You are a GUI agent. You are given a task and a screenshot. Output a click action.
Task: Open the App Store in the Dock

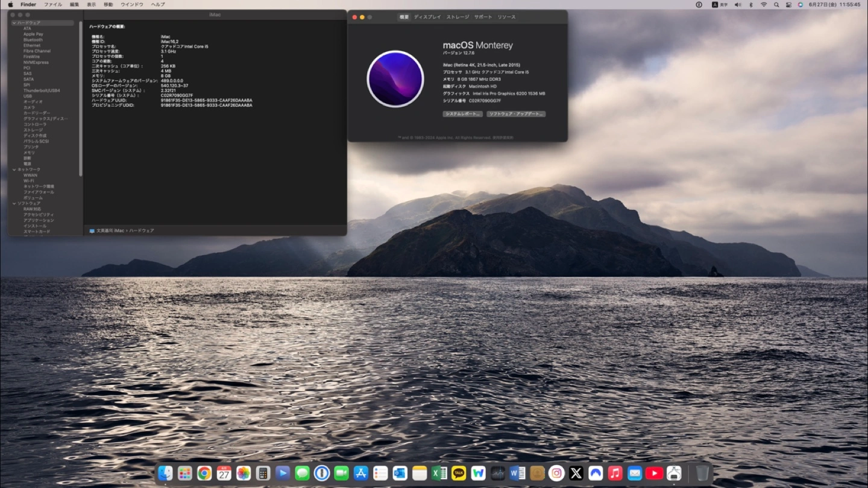tap(361, 474)
